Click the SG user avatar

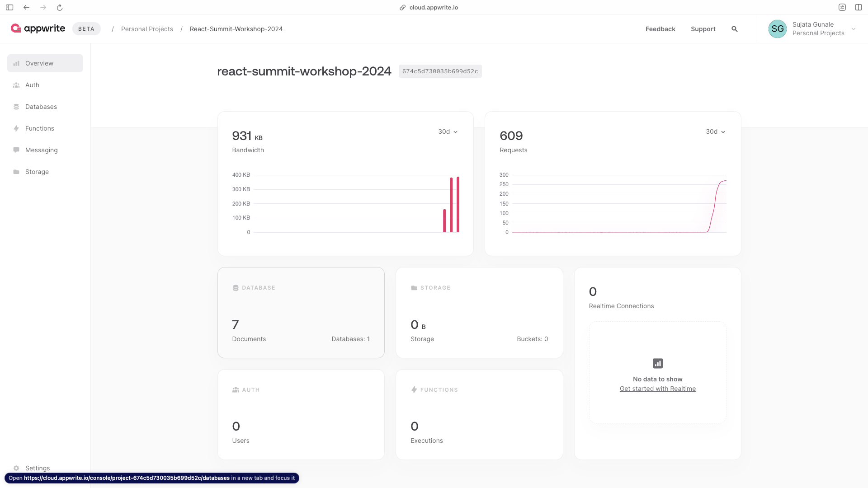(777, 29)
